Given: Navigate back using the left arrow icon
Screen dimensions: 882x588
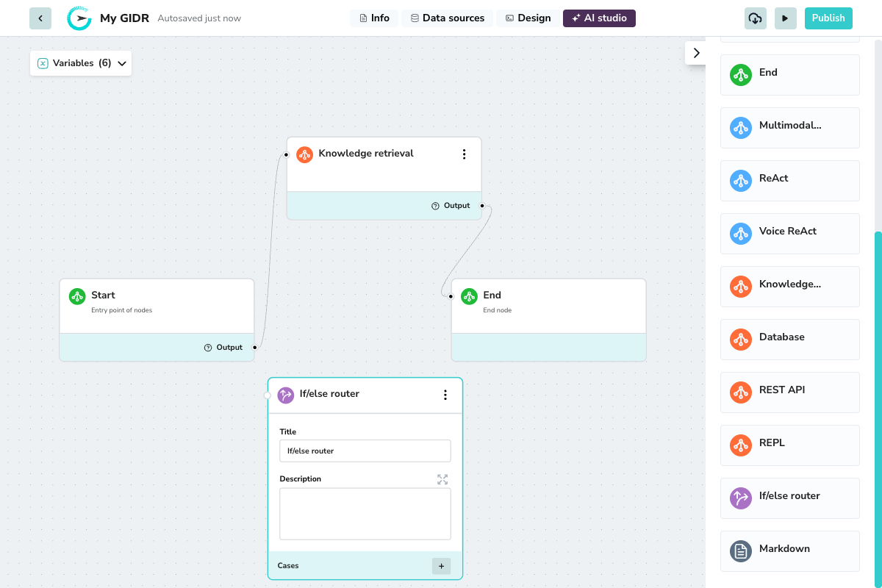Looking at the screenshot, I should tap(40, 18).
